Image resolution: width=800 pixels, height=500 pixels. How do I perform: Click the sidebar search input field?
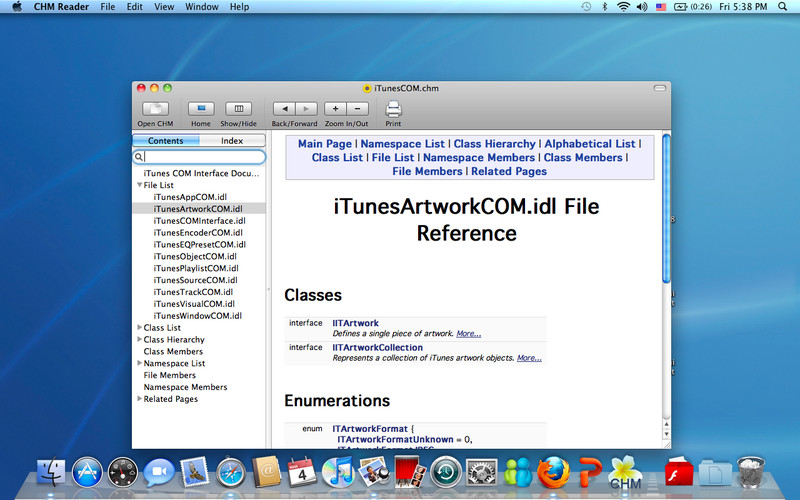(x=199, y=157)
